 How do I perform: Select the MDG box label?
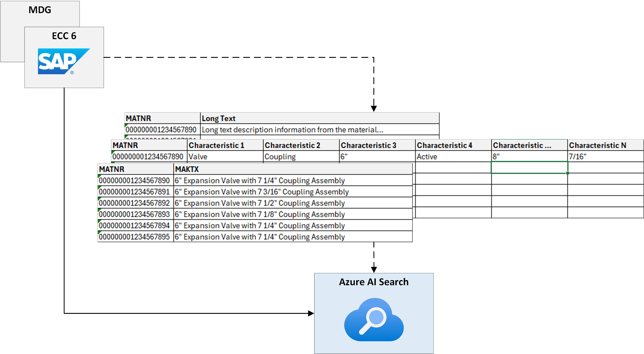point(40,10)
